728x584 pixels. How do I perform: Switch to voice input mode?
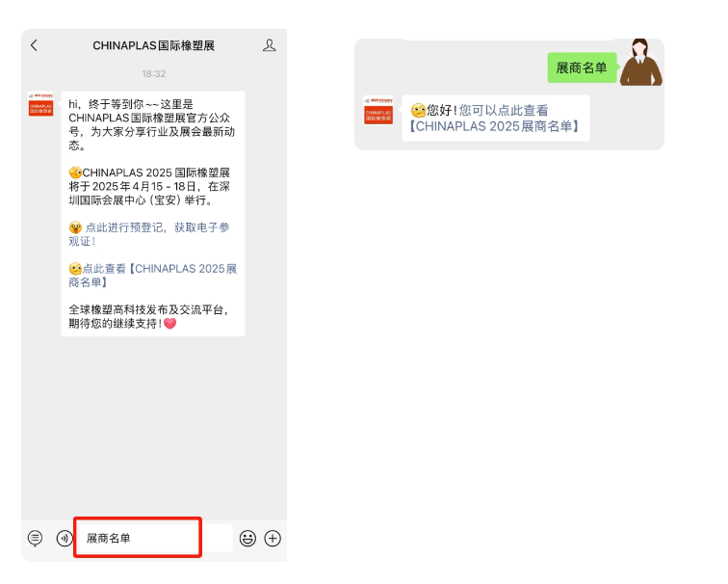click(x=64, y=539)
